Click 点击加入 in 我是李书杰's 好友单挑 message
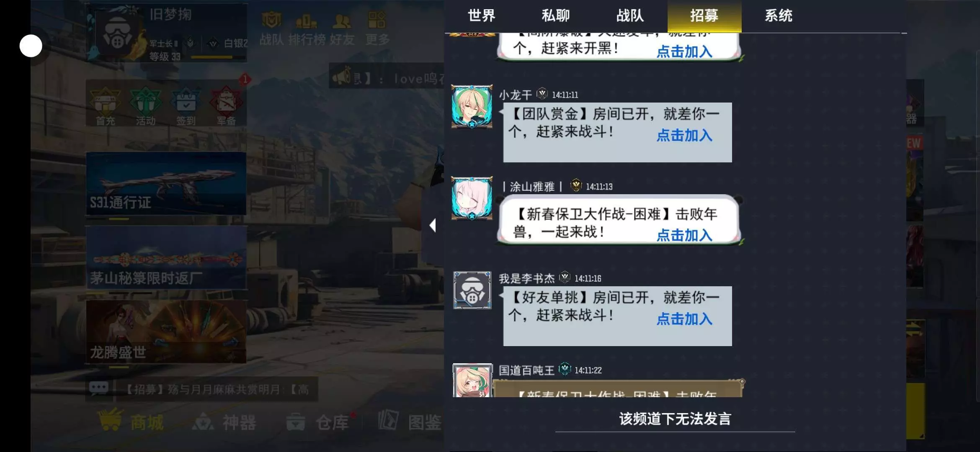The image size is (980, 452). pos(684,319)
